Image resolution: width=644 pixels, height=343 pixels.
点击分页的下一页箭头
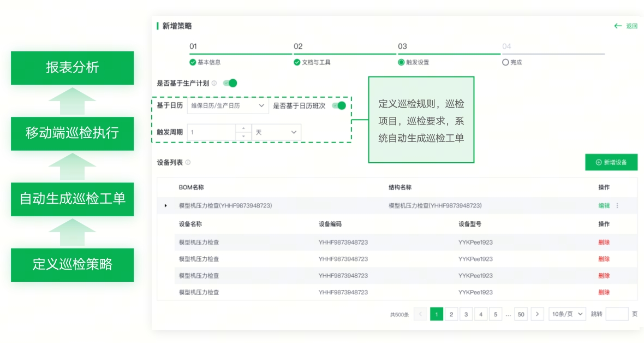tap(538, 314)
